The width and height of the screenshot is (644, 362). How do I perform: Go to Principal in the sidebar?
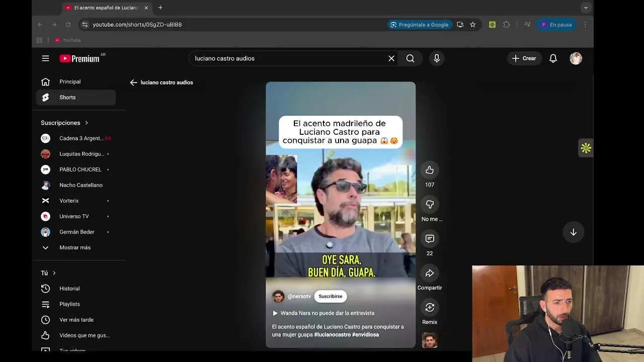76,81
